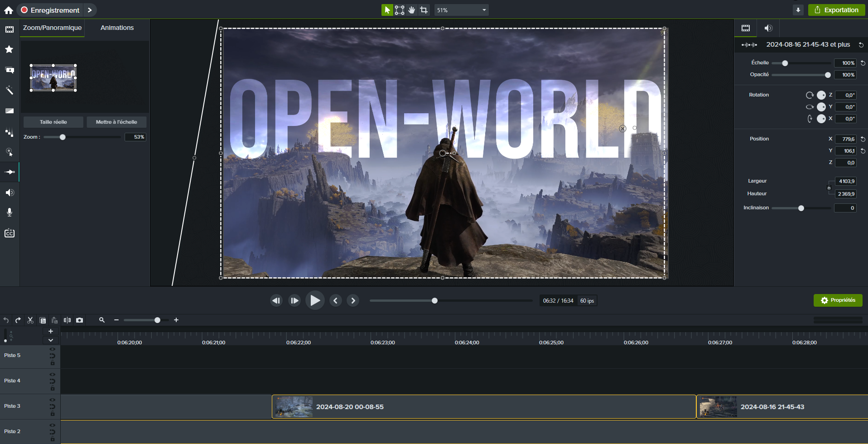The width and height of the screenshot is (868, 444).
Task: Toggle the aspect ratio lock between Largeur and Hauteur
Action: tap(829, 188)
